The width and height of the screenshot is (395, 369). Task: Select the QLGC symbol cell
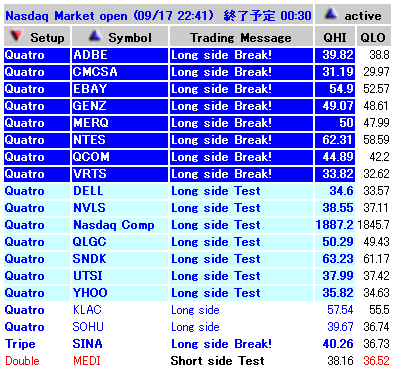pyautogui.click(x=120, y=242)
